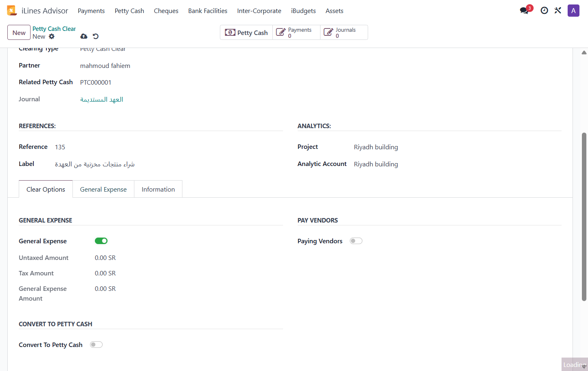Image resolution: width=588 pixels, height=371 pixels.
Task: Click the Reference field value 135
Action: [x=60, y=147]
